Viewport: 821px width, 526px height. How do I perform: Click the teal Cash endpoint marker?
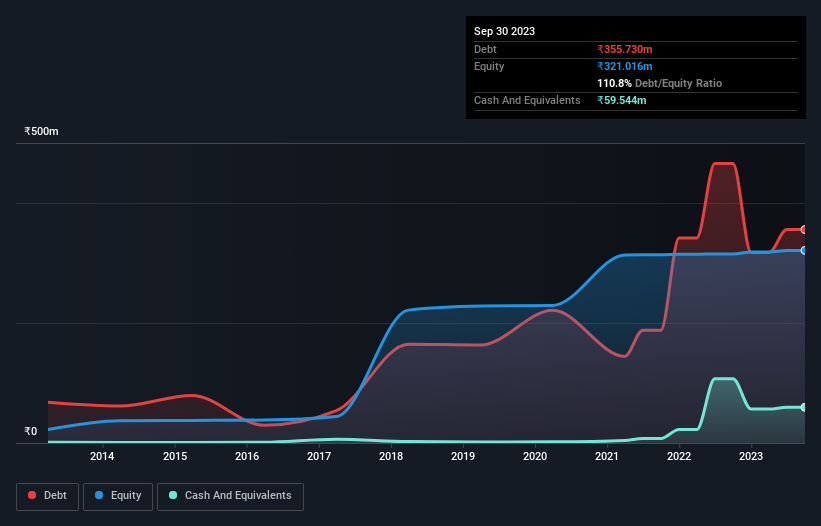[x=804, y=407]
